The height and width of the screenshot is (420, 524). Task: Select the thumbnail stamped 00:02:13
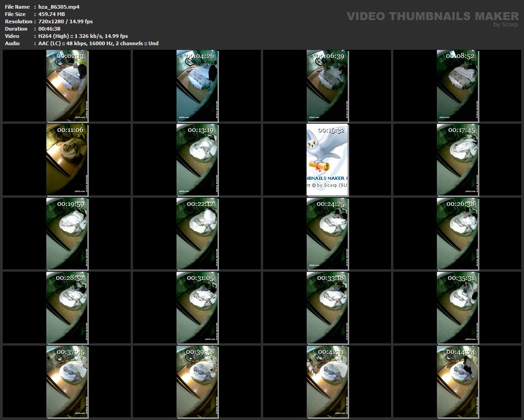67,86
